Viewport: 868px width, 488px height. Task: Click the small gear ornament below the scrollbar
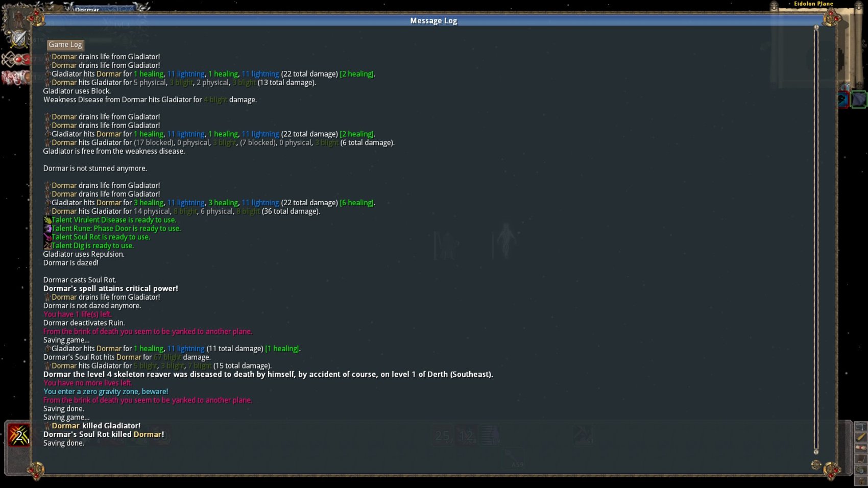[816, 465]
